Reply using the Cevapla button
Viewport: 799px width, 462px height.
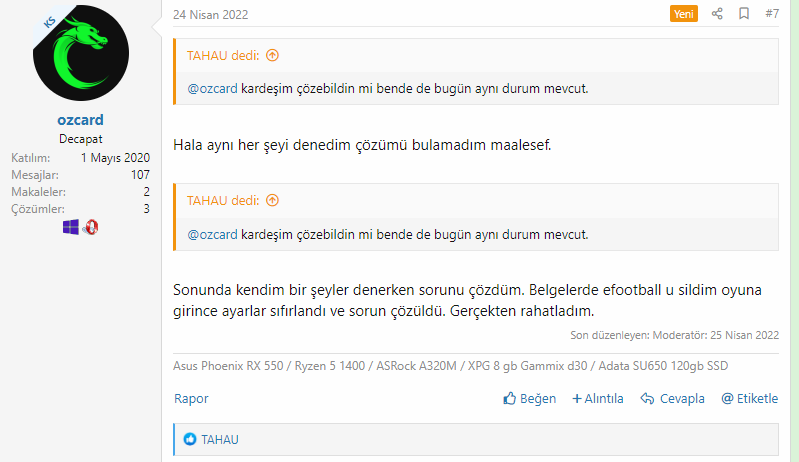click(x=672, y=398)
